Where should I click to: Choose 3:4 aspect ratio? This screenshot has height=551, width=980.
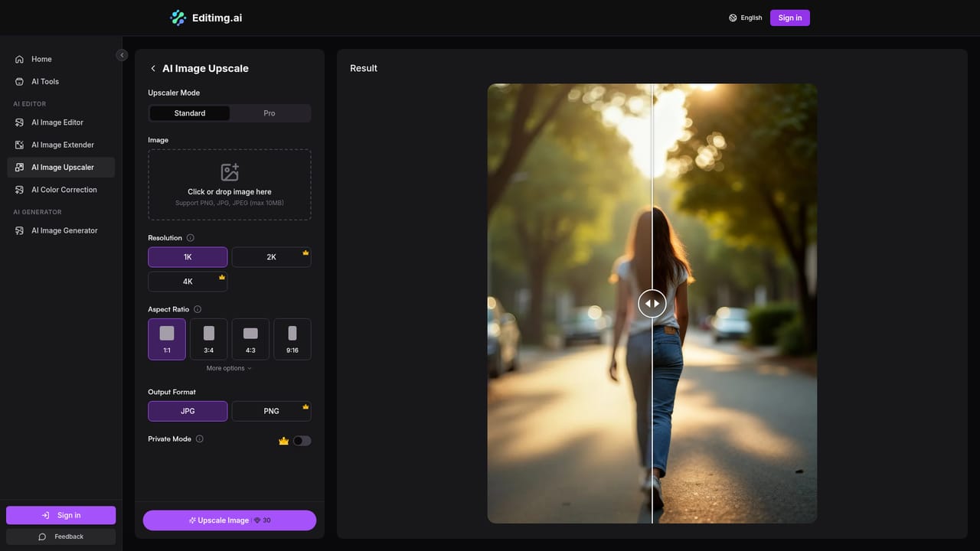(209, 339)
